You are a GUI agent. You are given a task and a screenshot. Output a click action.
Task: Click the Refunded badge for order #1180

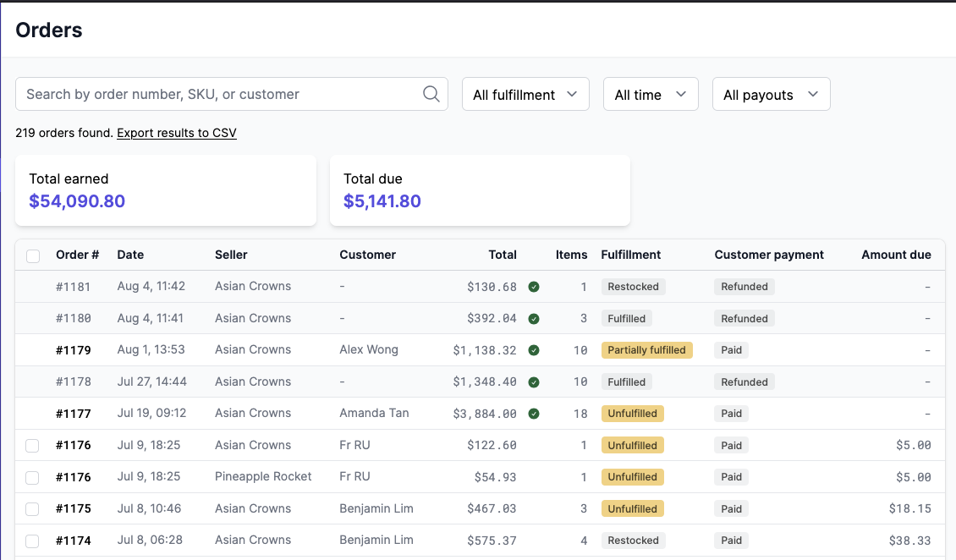744,318
